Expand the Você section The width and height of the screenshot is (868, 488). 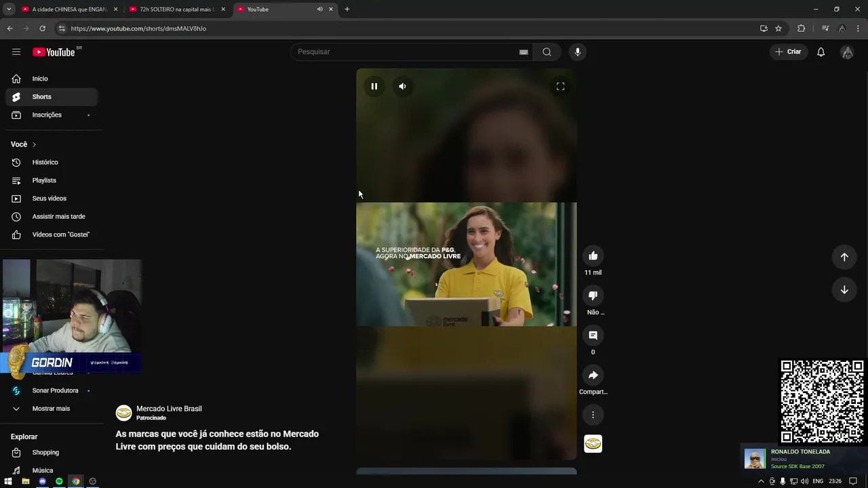click(24, 144)
